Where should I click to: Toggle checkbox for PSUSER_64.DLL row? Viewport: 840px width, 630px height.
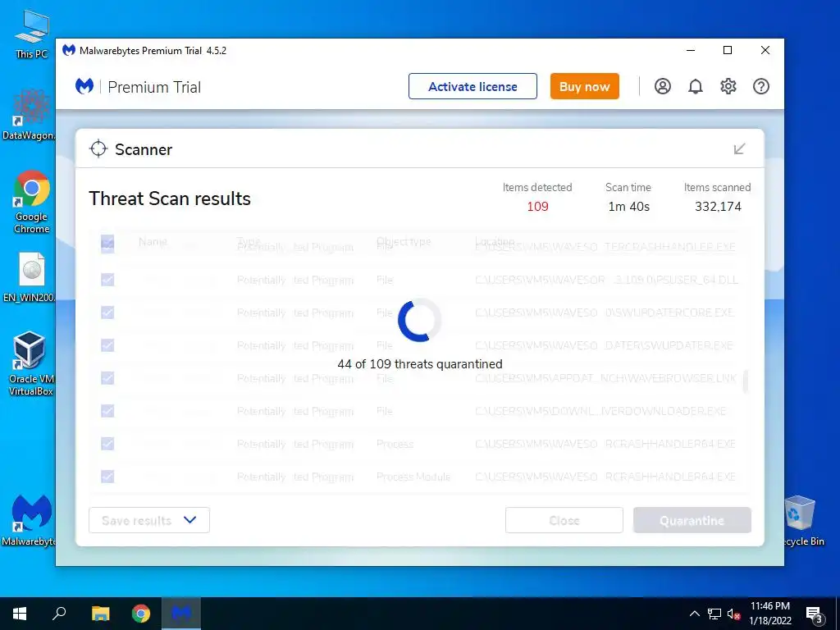tap(107, 280)
